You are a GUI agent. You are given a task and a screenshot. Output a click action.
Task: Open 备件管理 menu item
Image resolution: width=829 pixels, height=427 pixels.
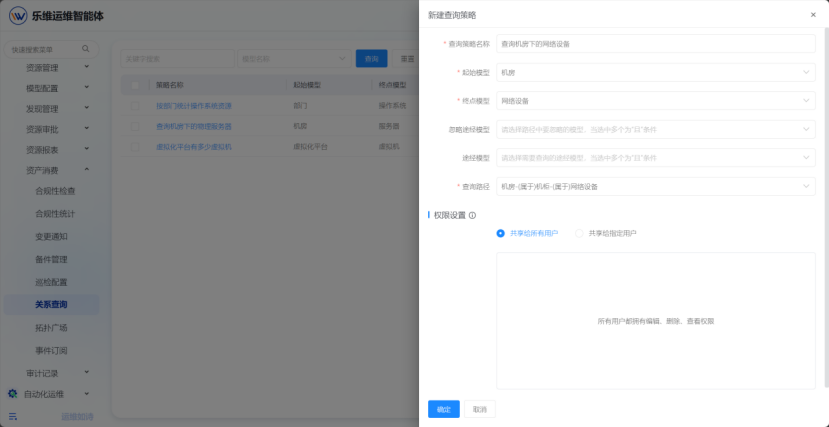51,259
